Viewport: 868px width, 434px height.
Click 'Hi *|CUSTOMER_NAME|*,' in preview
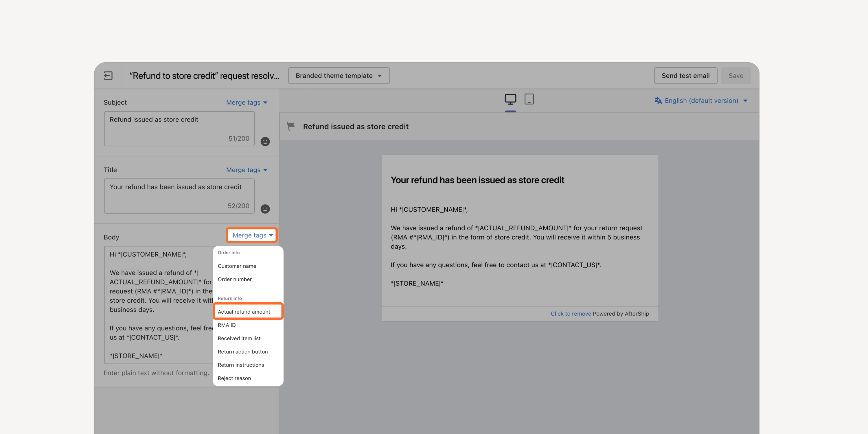429,209
